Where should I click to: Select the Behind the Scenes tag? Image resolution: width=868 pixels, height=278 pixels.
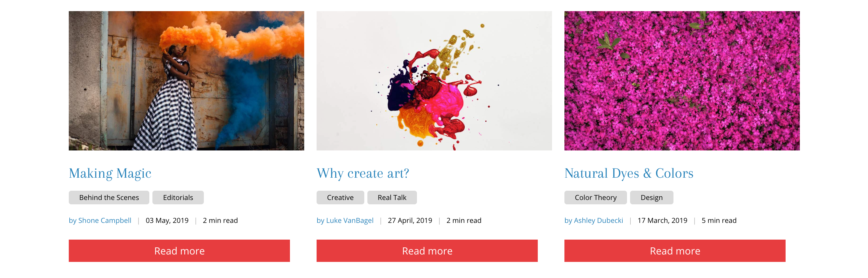coord(109,198)
